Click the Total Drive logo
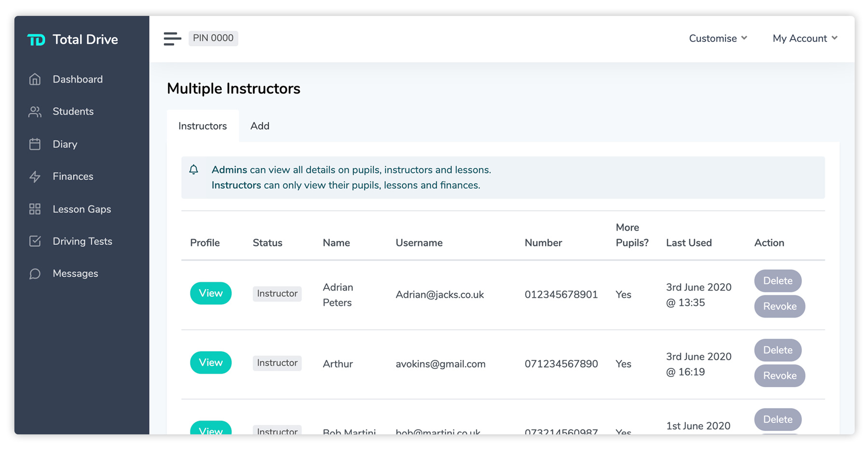 (72, 39)
